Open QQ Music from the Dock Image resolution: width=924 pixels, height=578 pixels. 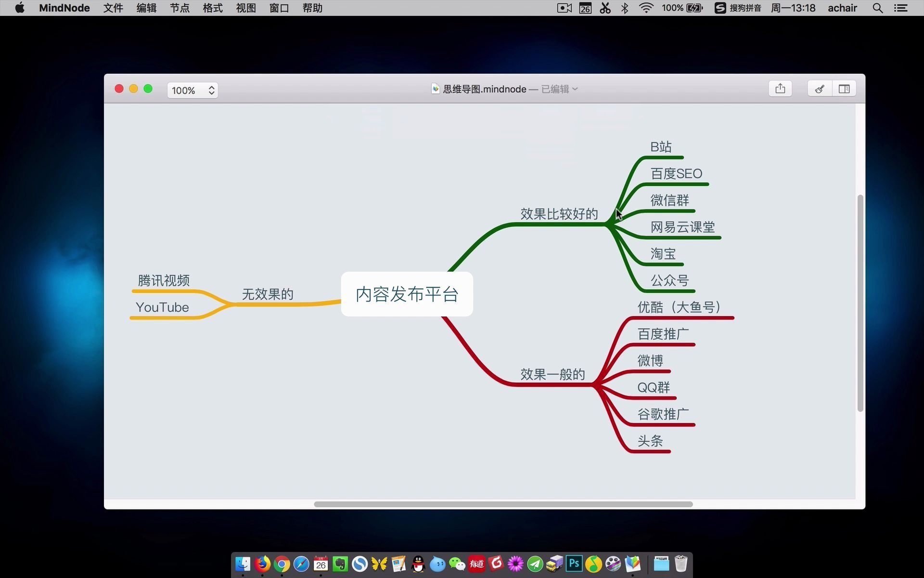593,564
